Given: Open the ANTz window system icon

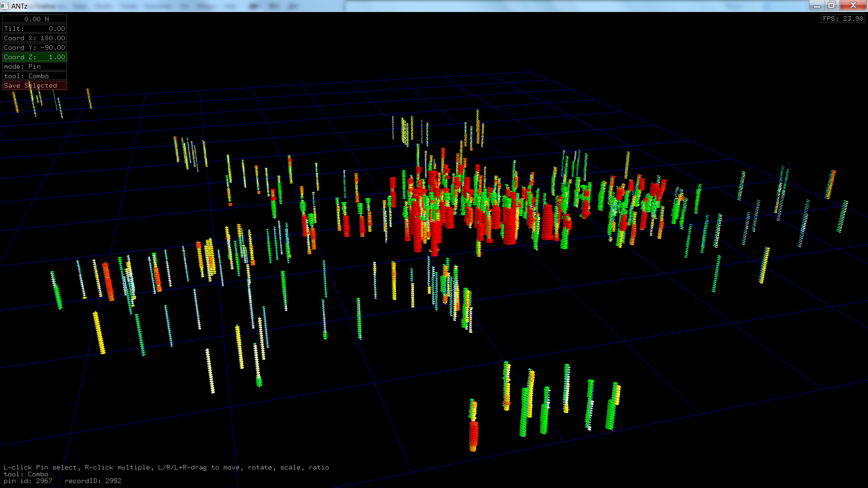Looking at the screenshot, I should tap(5, 5).
